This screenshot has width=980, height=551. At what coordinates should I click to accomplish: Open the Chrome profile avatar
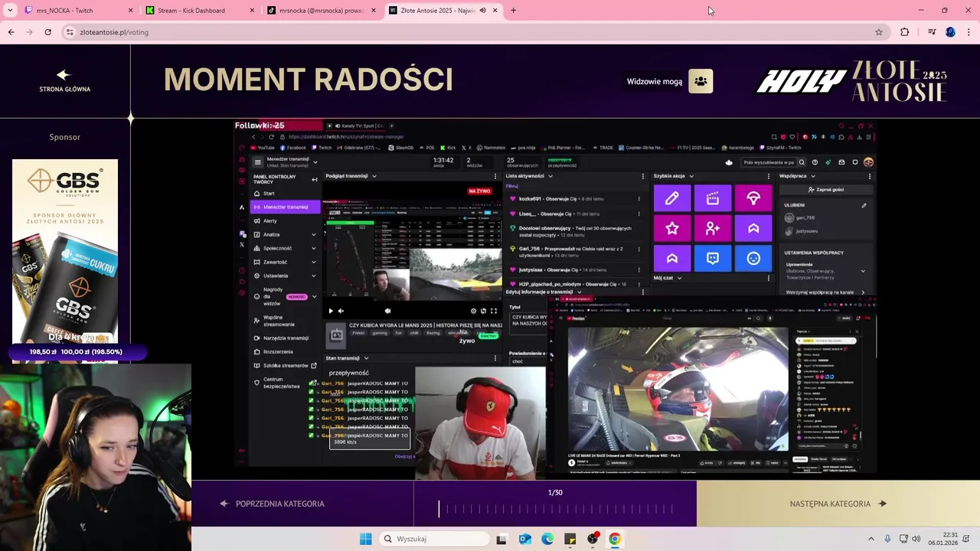pyautogui.click(x=950, y=32)
